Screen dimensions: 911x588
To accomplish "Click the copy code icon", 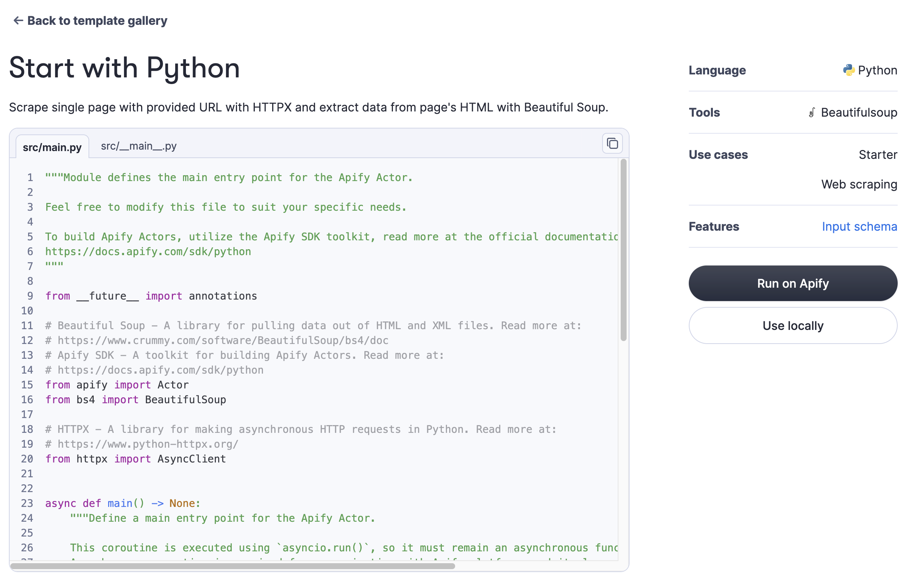I will [x=612, y=143].
